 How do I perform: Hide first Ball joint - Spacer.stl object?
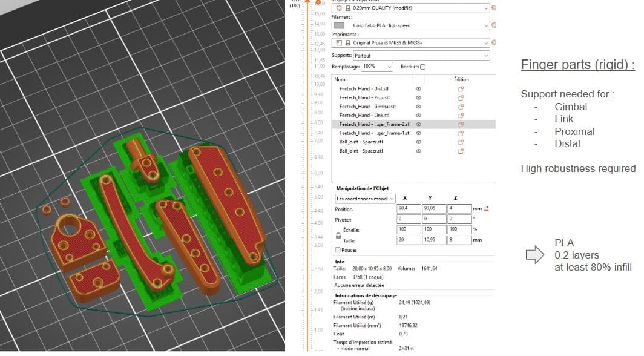(x=418, y=142)
